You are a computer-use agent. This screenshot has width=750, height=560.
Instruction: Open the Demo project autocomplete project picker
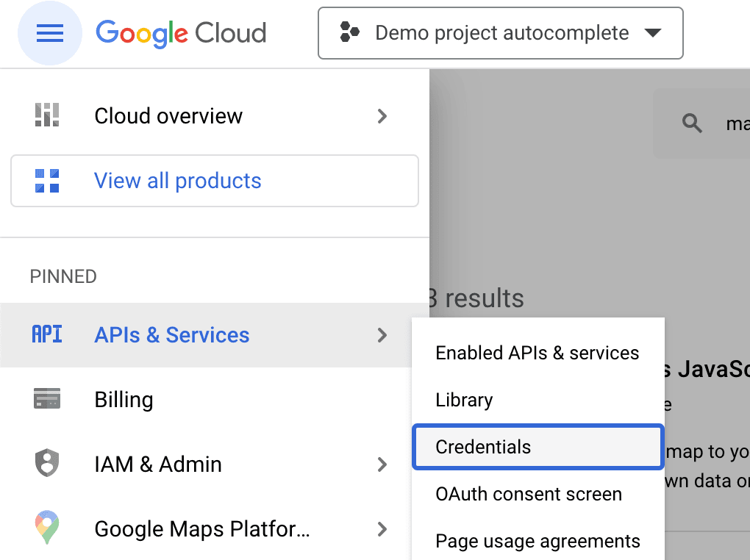[500, 33]
